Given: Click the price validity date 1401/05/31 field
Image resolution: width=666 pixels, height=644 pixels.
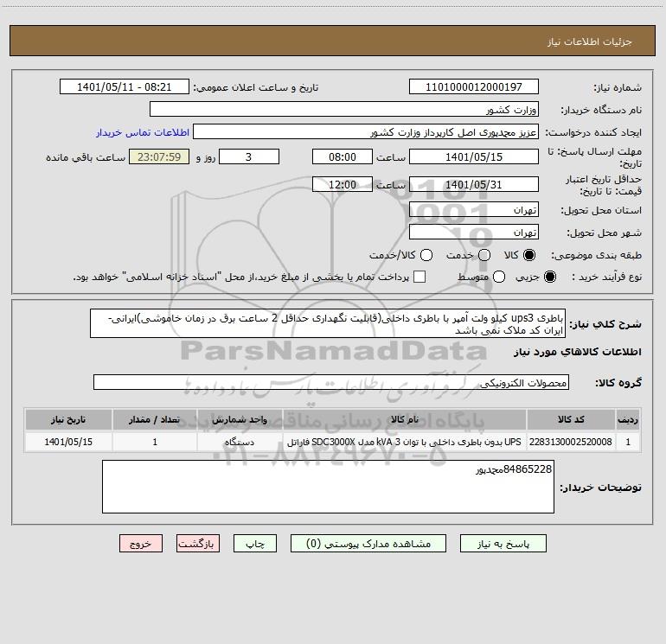Looking at the screenshot, I should [x=474, y=184].
